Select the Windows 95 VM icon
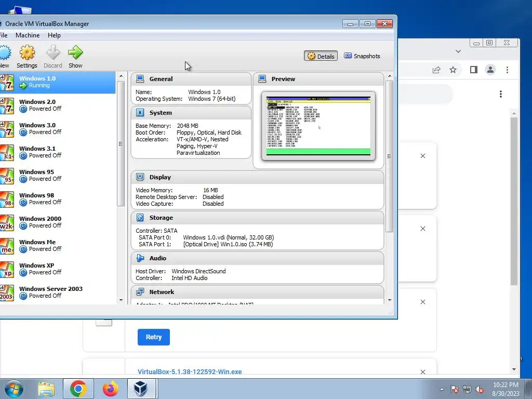Viewport: 532px width, 399px height. coord(7,176)
